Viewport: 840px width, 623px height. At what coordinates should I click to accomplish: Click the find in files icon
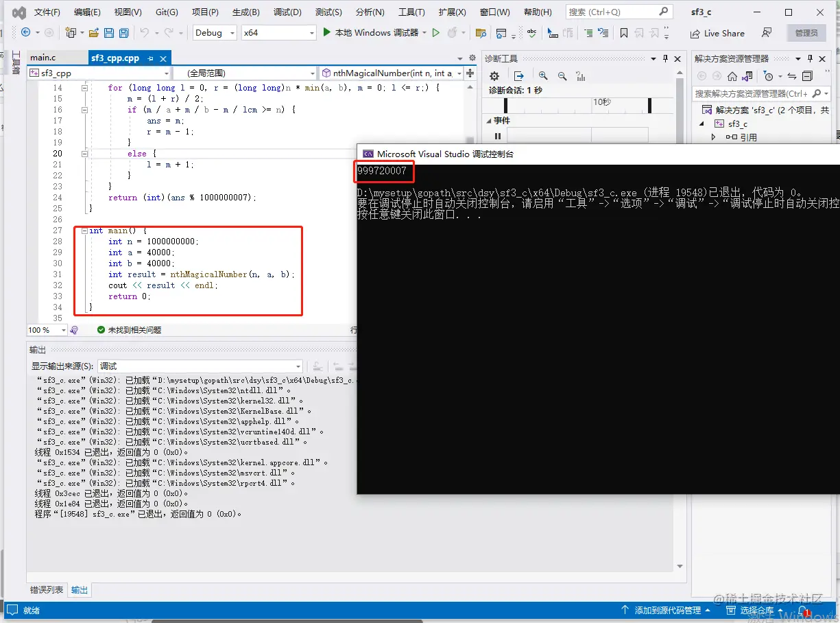(x=481, y=33)
